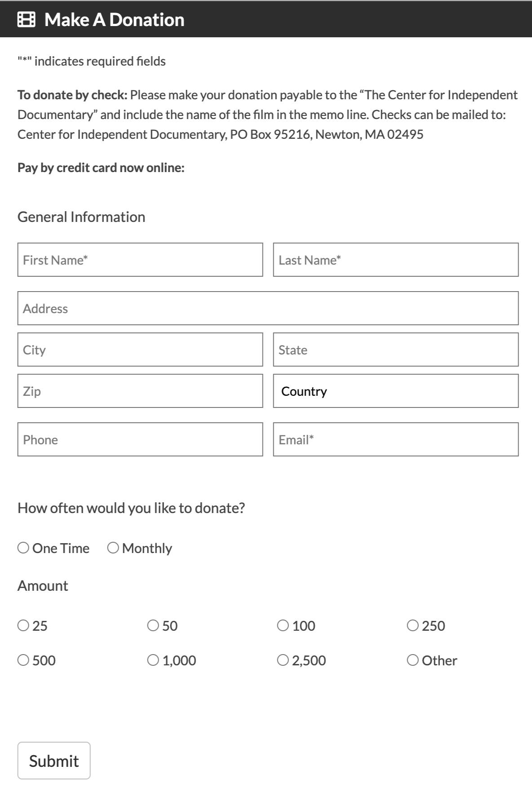Screen dimensions: 532x810
Task: Choose the 100 donation amount
Action: [x=283, y=625]
